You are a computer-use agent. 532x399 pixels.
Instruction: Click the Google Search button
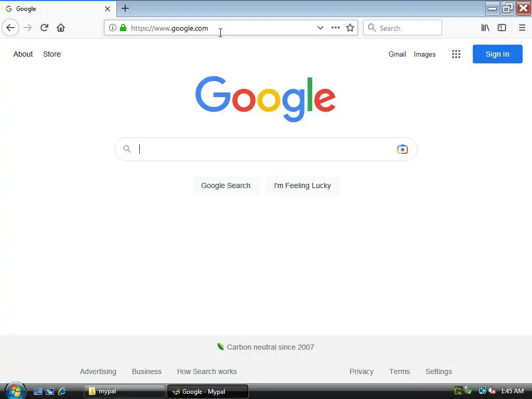(x=225, y=185)
